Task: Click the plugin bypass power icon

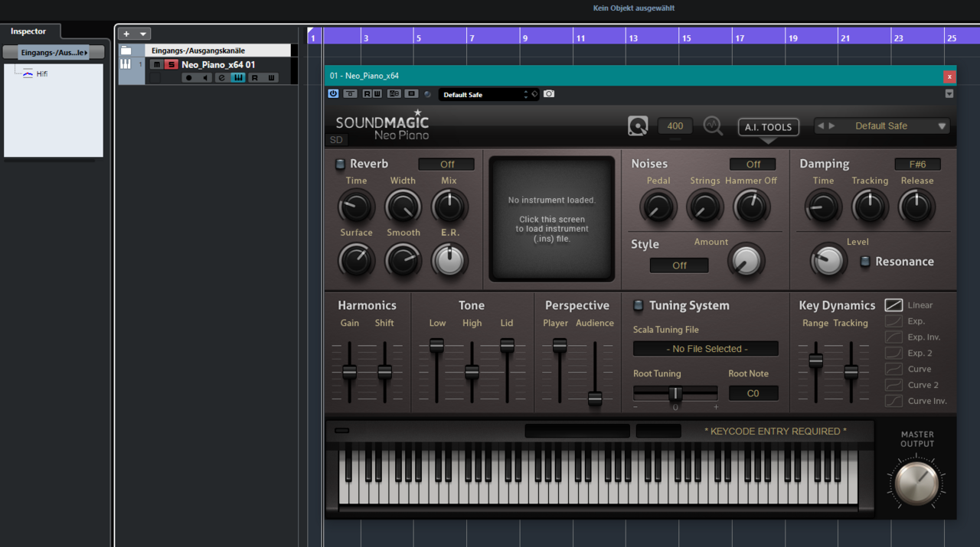Action: pos(333,93)
